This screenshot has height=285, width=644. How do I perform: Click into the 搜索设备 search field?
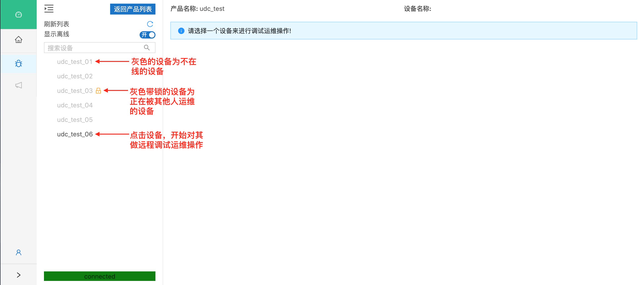tap(99, 48)
